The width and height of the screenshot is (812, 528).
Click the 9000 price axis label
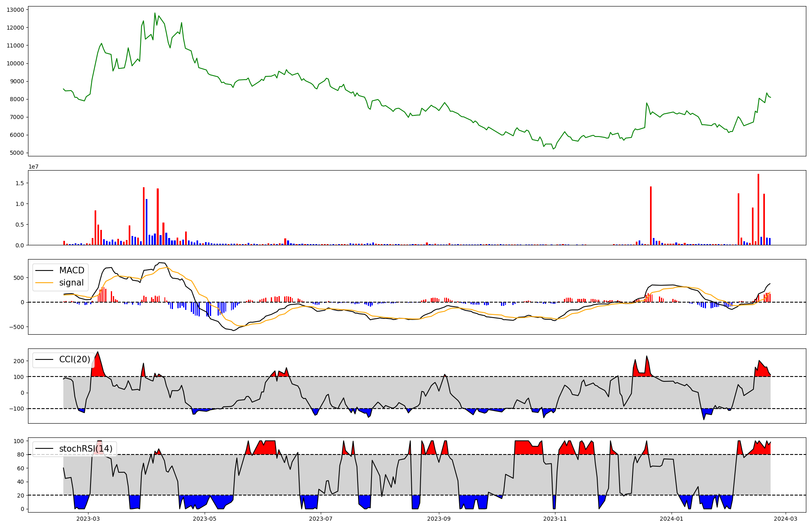click(x=17, y=81)
